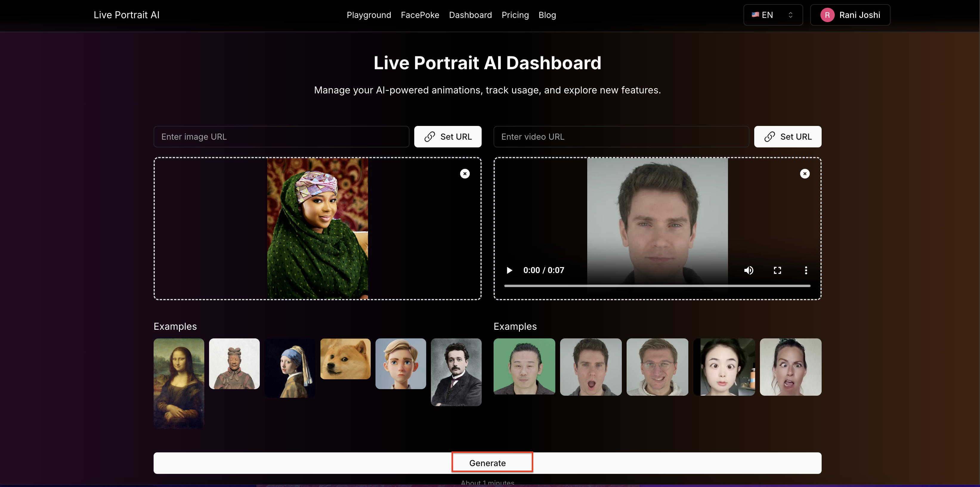Choose the Doge dog example image
The height and width of the screenshot is (487, 980).
pyautogui.click(x=345, y=359)
